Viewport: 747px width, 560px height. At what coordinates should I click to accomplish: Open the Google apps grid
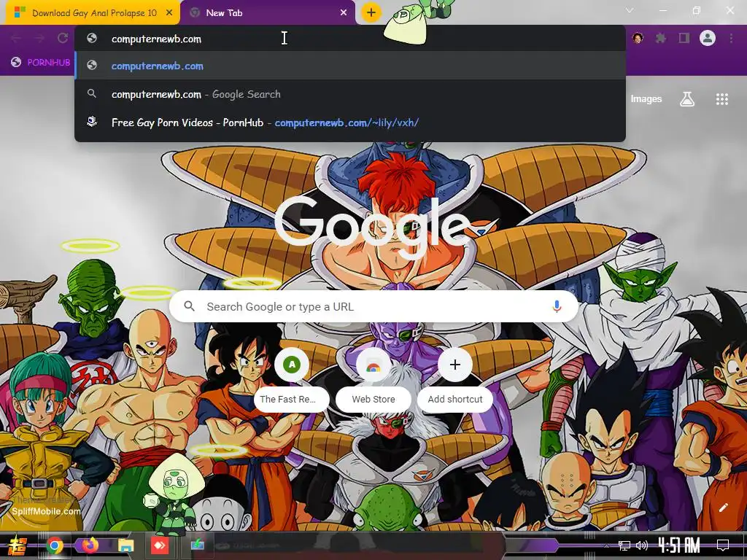click(721, 99)
